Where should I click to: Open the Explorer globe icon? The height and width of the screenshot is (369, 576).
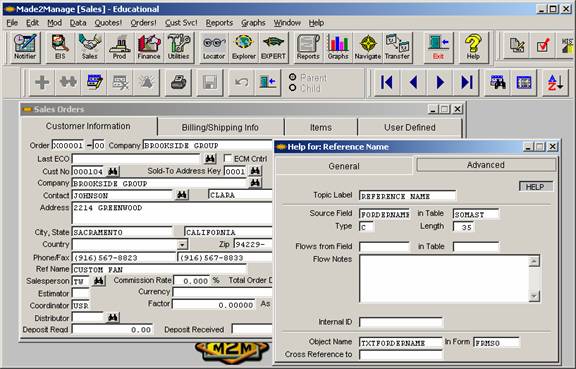pos(244,47)
